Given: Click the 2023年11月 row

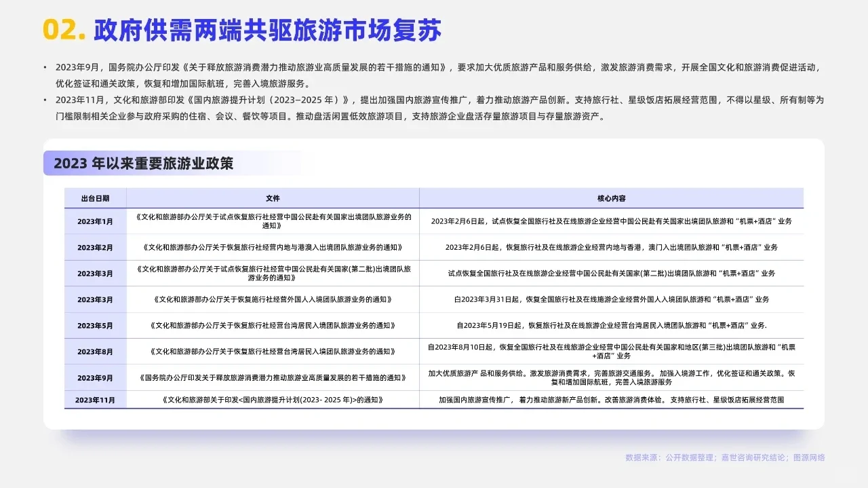Looking at the screenshot, I should click(95, 400).
